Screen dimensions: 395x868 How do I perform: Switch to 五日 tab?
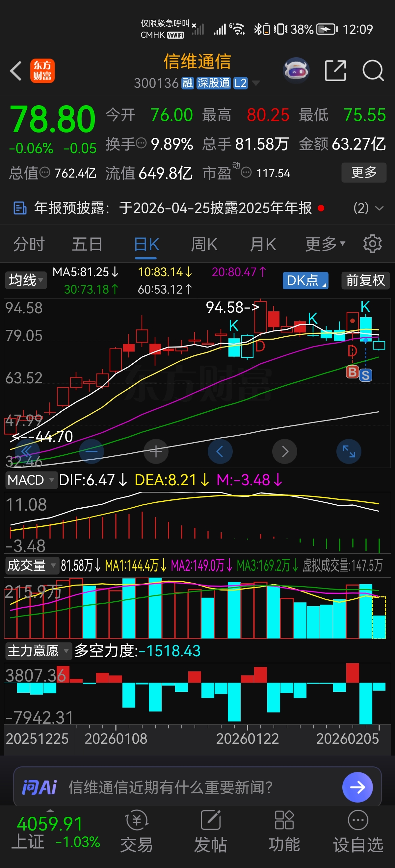(87, 244)
